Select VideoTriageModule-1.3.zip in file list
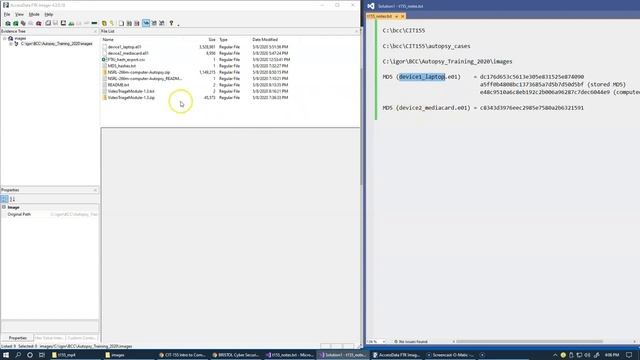The image size is (640, 360). (x=131, y=98)
